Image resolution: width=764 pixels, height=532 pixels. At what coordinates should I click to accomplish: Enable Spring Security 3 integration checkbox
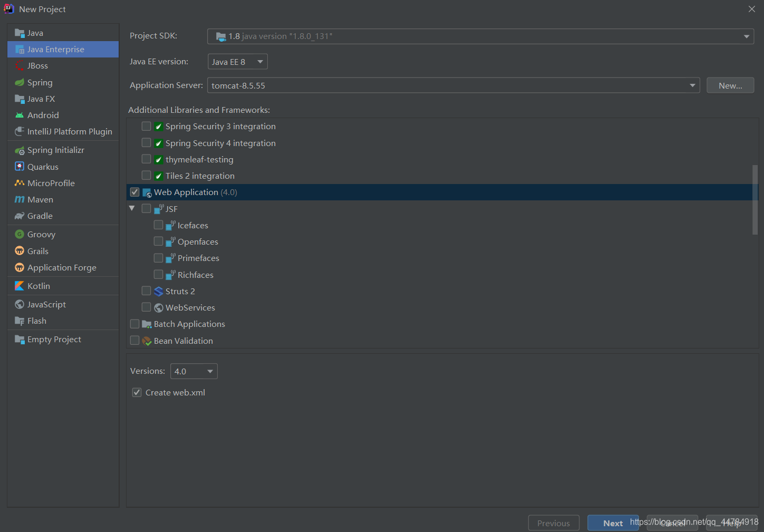(147, 127)
